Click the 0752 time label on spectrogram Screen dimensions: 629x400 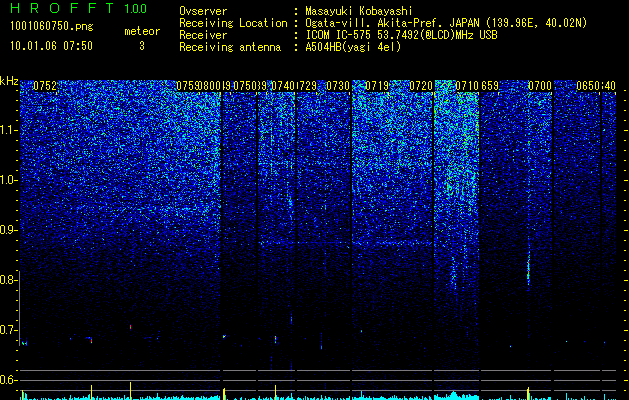point(45,86)
